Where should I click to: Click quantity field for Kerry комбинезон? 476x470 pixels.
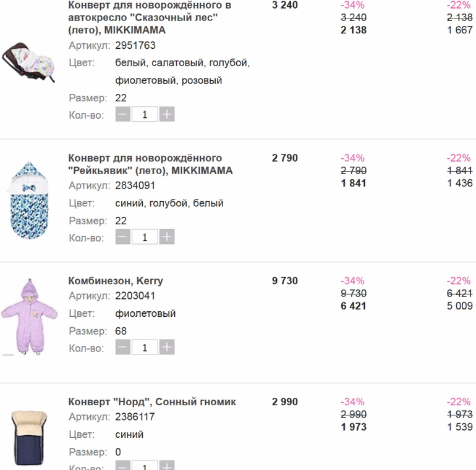tap(145, 348)
